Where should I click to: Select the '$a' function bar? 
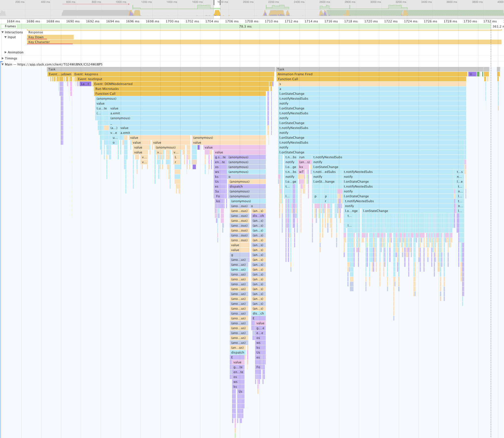[x=219, y=191]
